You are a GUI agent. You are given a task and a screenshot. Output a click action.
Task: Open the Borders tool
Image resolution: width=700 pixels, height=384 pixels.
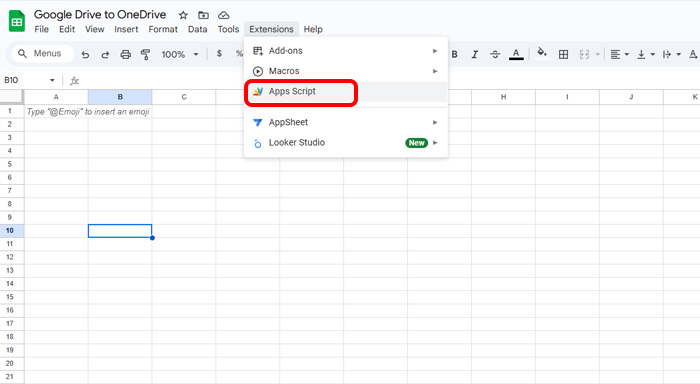(563, 54)
